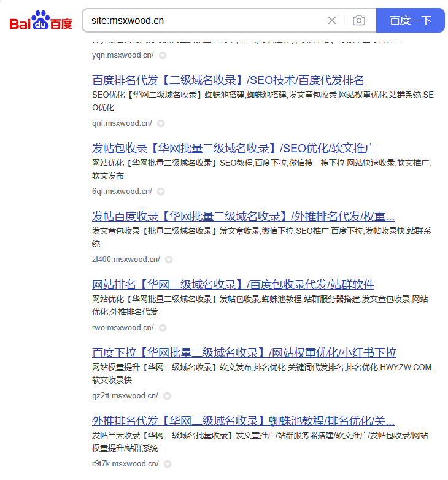Click the gz2tt.msxwood.cn/ URL text
Image resolution: width=448 pixels, height=480 pixels.
(125, 396)
